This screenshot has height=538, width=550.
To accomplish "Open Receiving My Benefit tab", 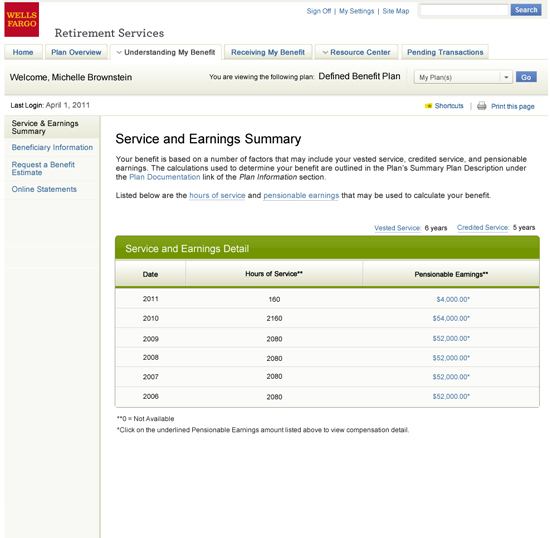I will coord(268,52).
